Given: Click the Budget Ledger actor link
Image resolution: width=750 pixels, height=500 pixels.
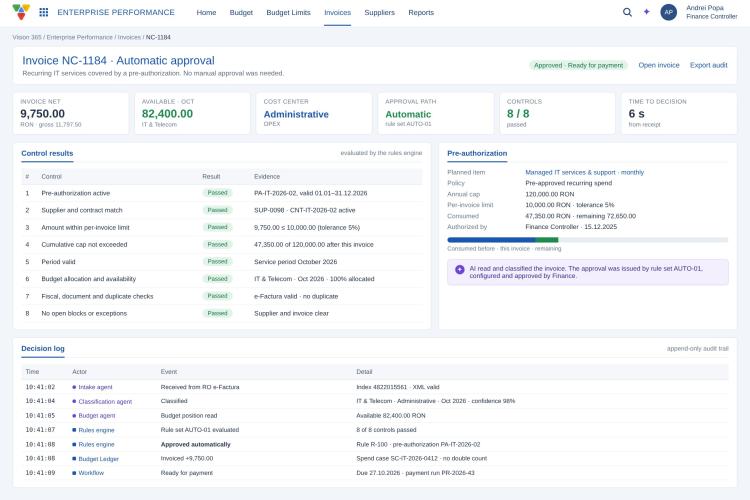Looking at the screenshot, I should [99, 459].
